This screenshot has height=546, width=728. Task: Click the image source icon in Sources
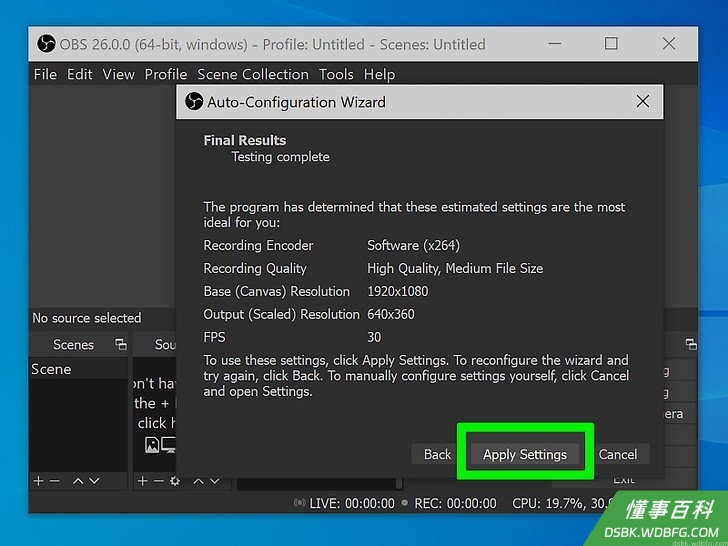pos(152,445)
